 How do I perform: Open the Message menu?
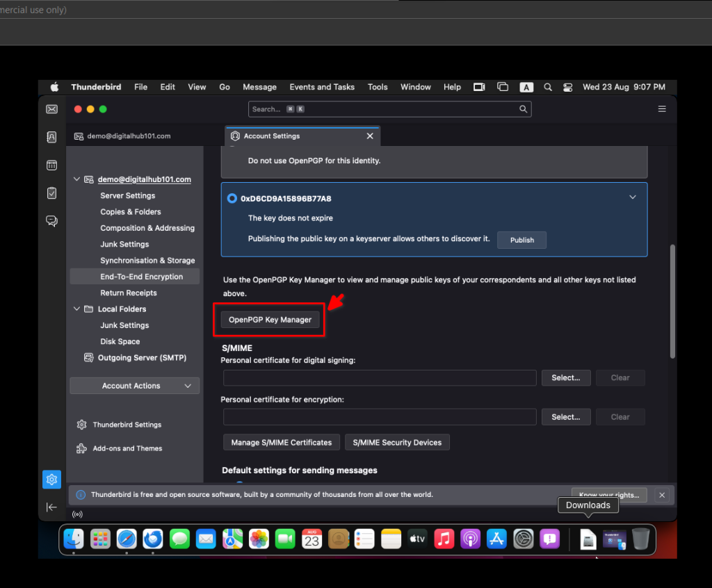click(x=260, y=87)
